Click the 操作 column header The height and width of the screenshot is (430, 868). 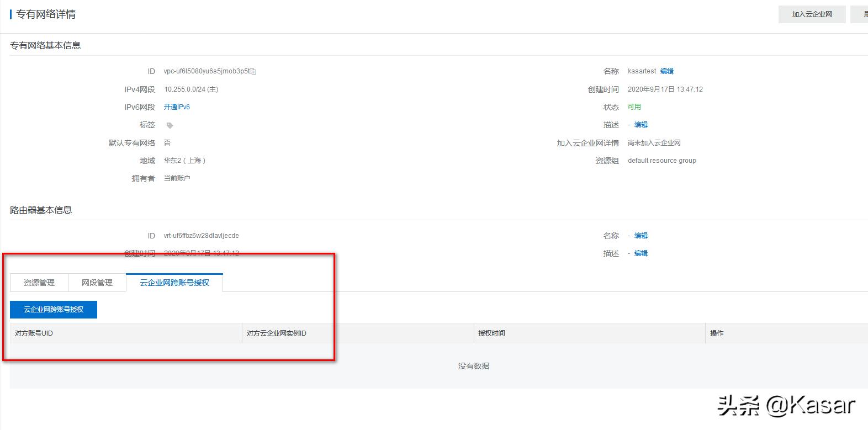tap(717, 333)
